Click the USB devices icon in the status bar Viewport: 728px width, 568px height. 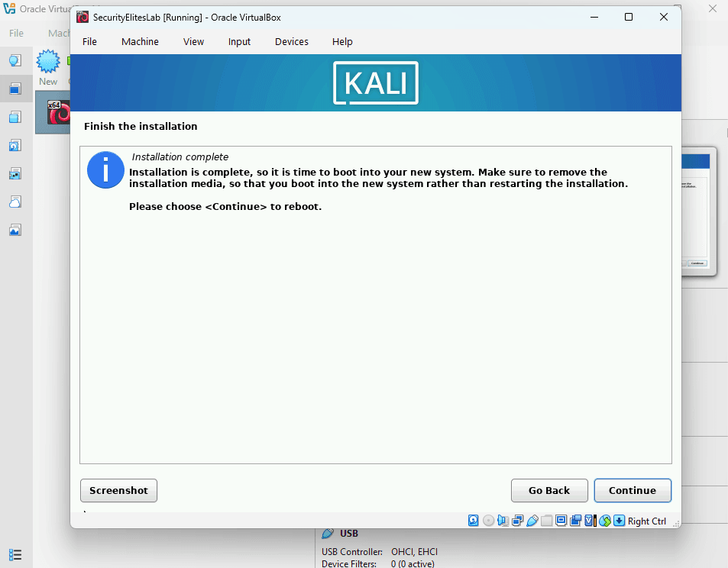pyautogui.click(x=532, y=520)
